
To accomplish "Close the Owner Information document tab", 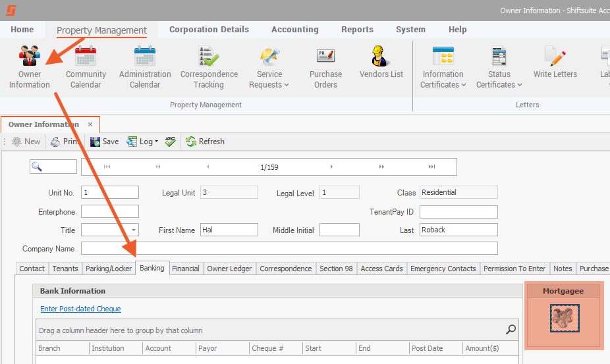I will 90,124.
